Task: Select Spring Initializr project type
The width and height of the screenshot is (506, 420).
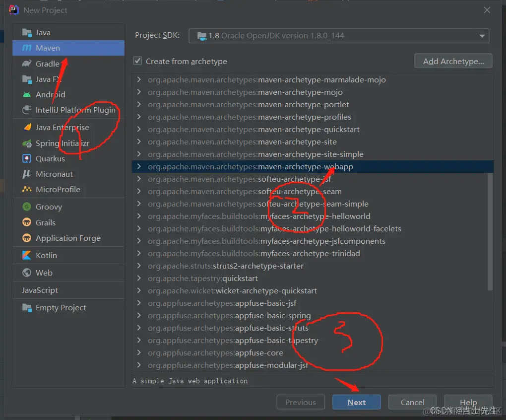Action: tap(68, 143)
